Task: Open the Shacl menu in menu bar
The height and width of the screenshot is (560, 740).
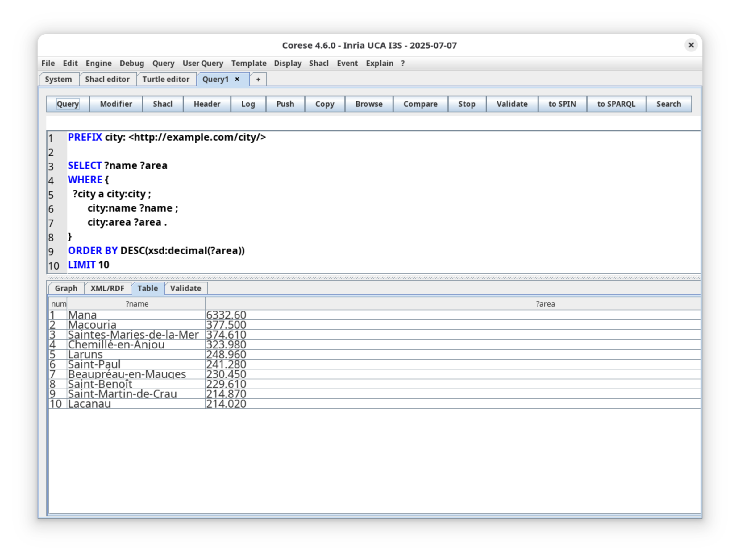Action: (318, 63)
